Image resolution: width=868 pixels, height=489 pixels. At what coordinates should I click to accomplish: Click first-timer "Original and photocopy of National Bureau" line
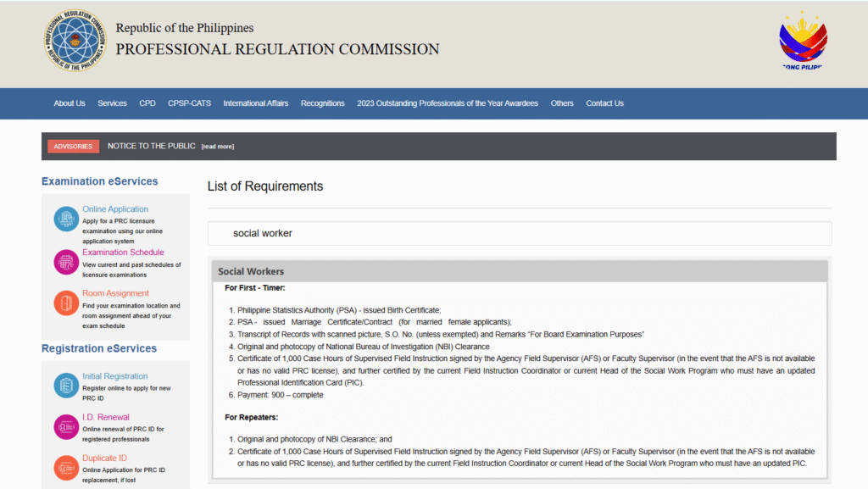[363, 347]
